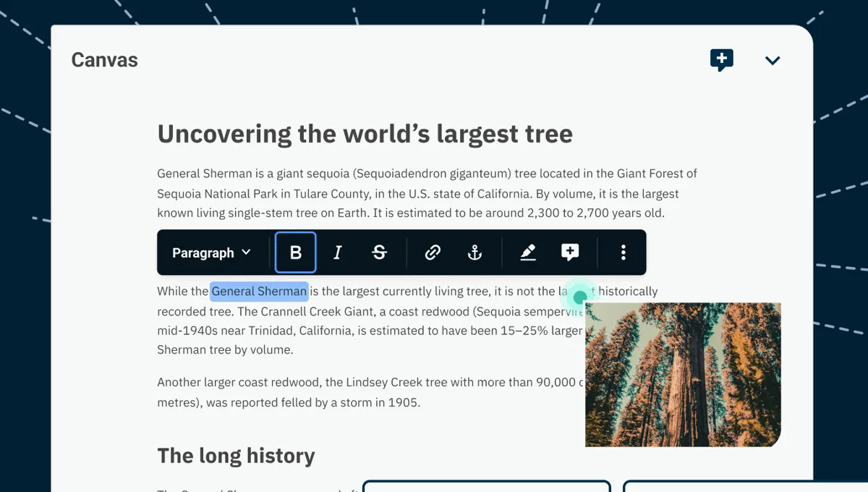Open more options via three-dot menu

pos(623,253)
